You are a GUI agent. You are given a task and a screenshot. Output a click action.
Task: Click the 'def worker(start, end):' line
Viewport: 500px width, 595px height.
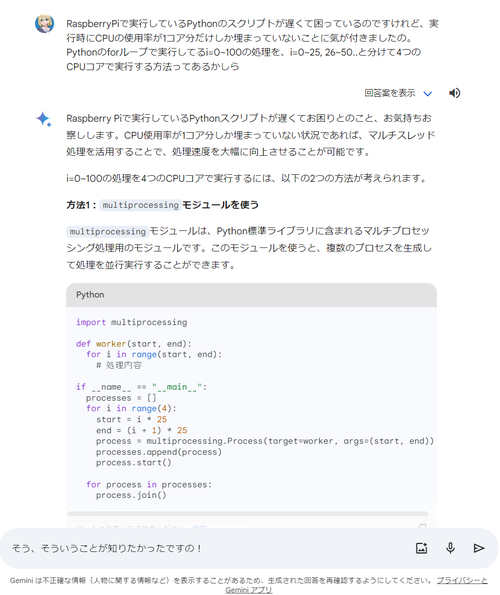tap(134, 344)
